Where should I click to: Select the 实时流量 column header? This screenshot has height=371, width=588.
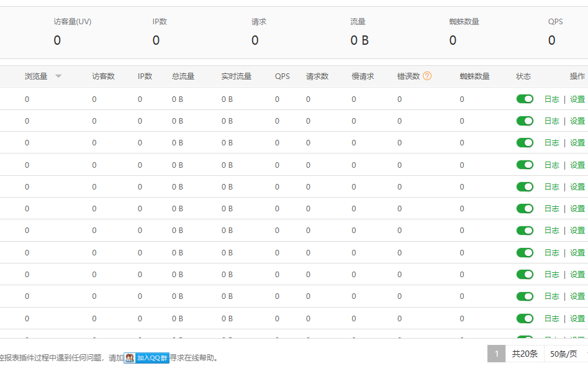click(x=236, y=76)
